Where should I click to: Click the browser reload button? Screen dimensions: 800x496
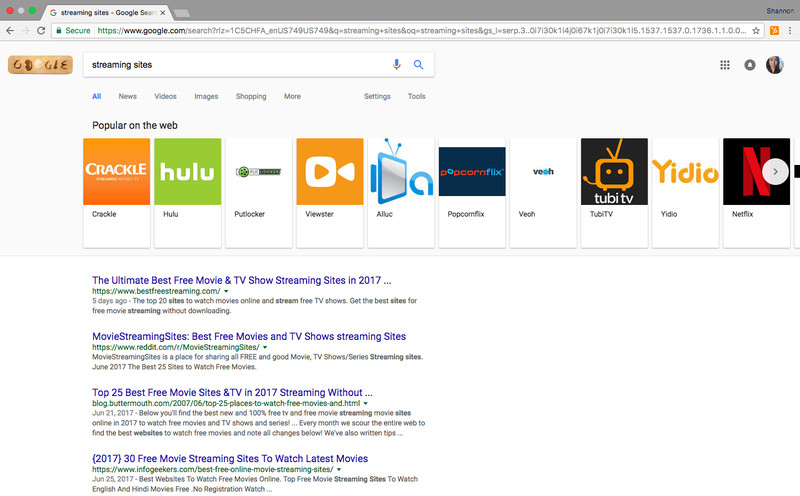[41, 31]
